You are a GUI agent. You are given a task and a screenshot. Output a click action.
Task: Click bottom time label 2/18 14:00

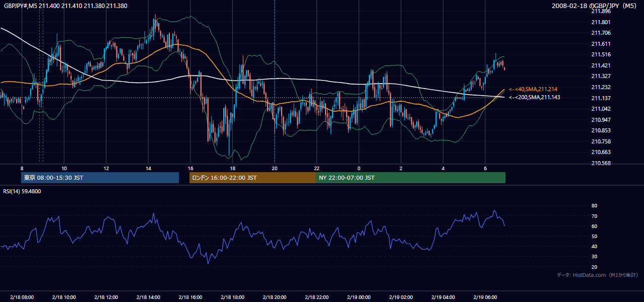click(x=148, y=297)
